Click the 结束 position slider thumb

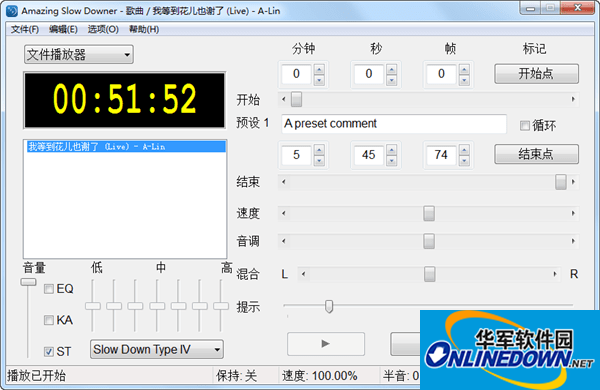[561, 182]
